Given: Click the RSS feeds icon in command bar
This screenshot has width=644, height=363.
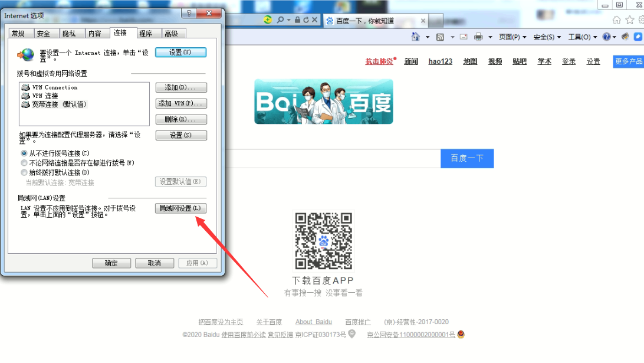Looking at the screenshot, I should tap(441, 37).
